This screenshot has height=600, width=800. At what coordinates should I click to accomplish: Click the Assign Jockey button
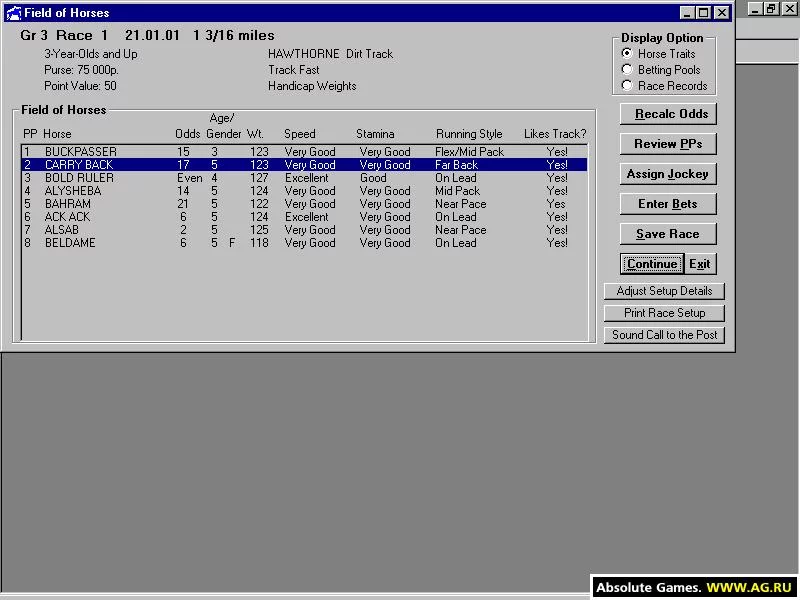pos(668,174)
